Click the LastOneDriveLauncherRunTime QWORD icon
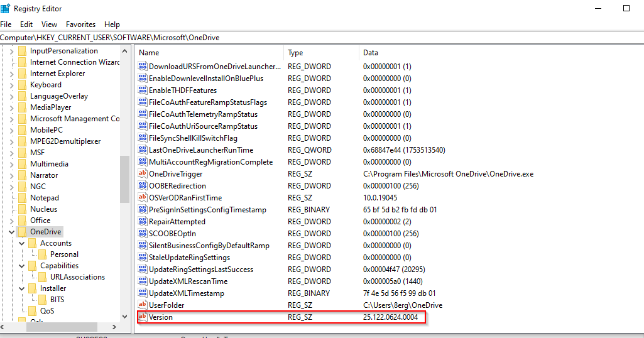 [143, 150]
